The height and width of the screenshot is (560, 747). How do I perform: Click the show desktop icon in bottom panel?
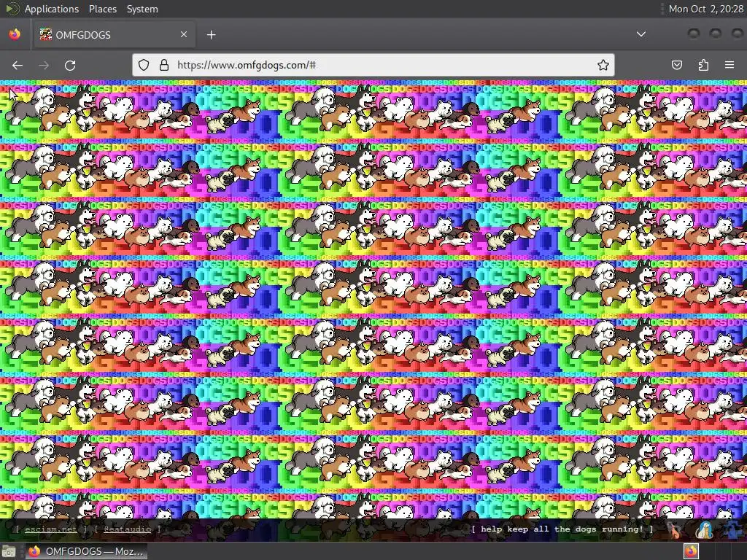(9, 551)
